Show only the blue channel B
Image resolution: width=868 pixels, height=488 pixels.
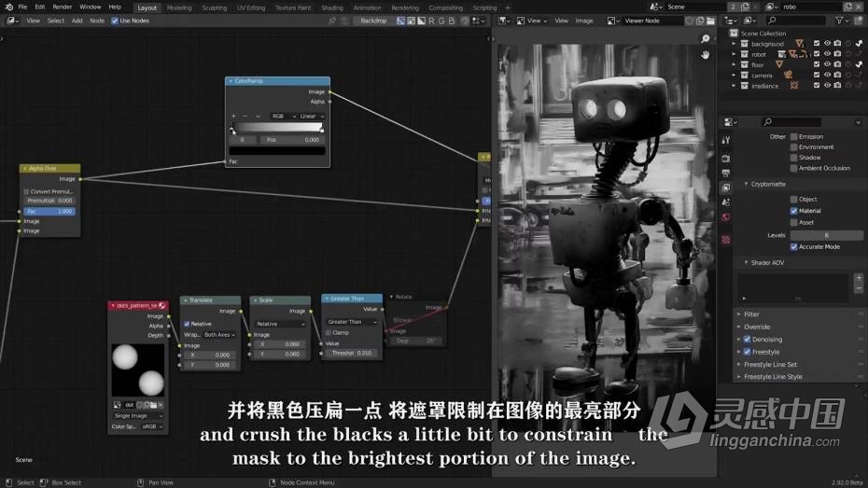(x=451, y=21)
